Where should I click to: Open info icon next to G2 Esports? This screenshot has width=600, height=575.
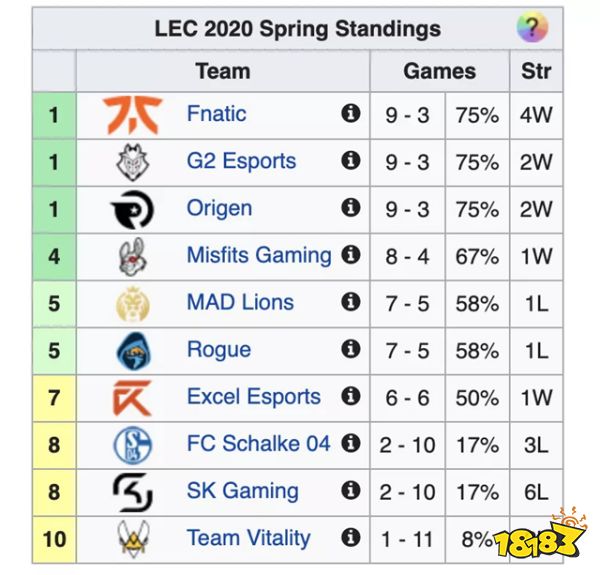351,161
